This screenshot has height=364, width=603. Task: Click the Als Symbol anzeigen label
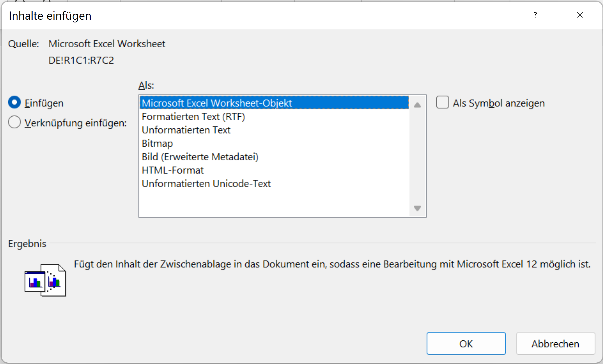tap(499, 103)
